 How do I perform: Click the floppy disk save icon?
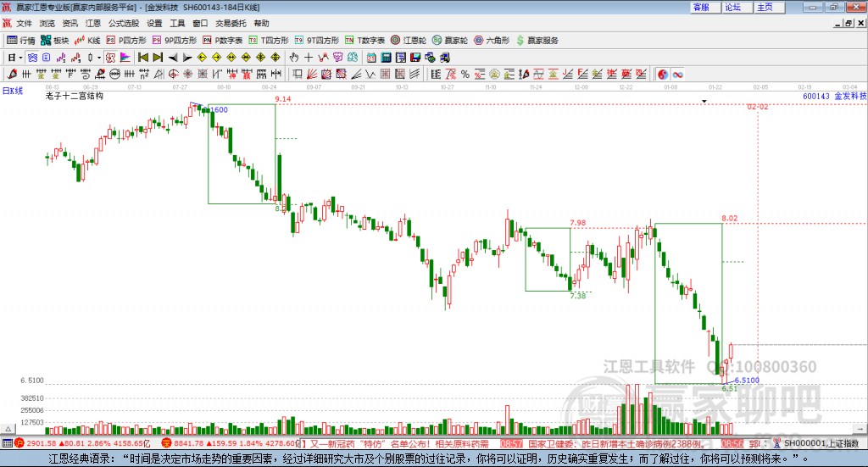415,58
